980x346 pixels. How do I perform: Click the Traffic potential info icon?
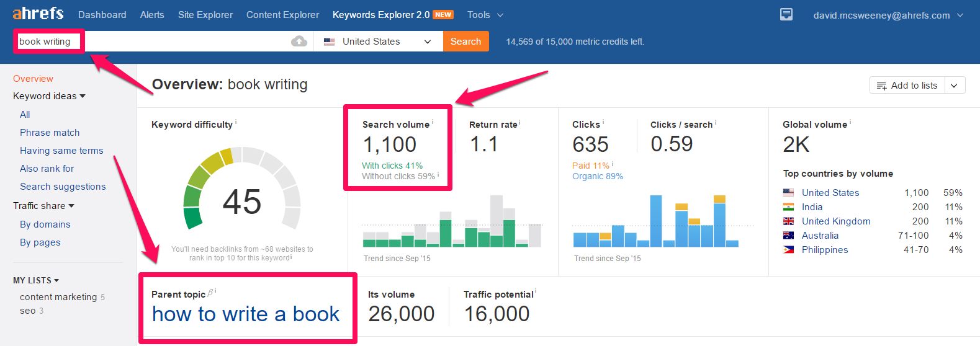point(536,291)
